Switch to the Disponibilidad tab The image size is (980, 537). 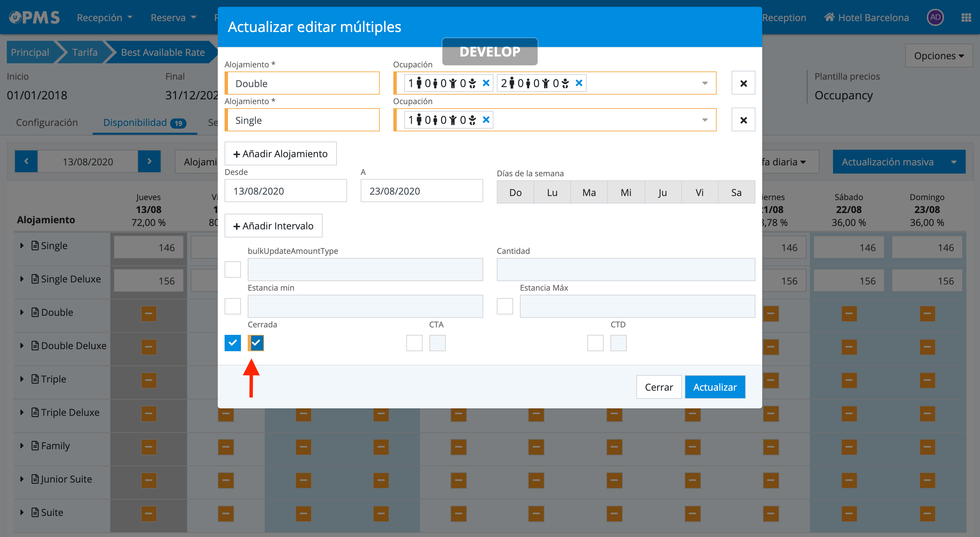click(145, 122)
